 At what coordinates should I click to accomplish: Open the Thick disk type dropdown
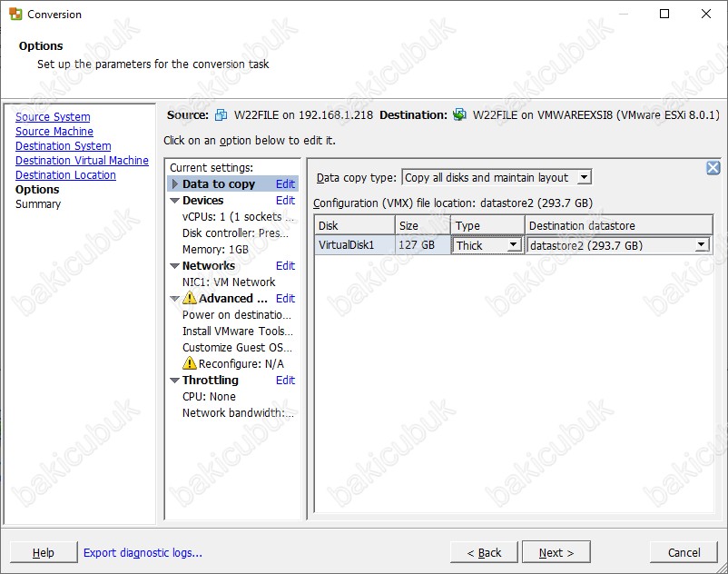pyautogui.click(x=513, y=244)
